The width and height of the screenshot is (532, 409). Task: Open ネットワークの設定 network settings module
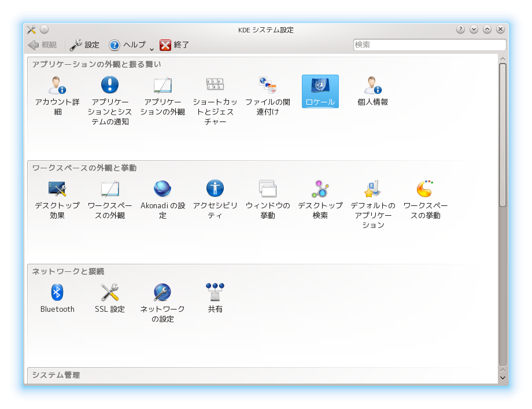coord(162,303)
